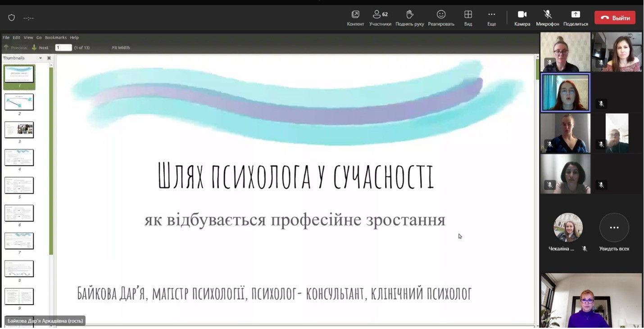The image size is (644, 329).
Task: Open the Еще more options menu
Action: [492, 18]
